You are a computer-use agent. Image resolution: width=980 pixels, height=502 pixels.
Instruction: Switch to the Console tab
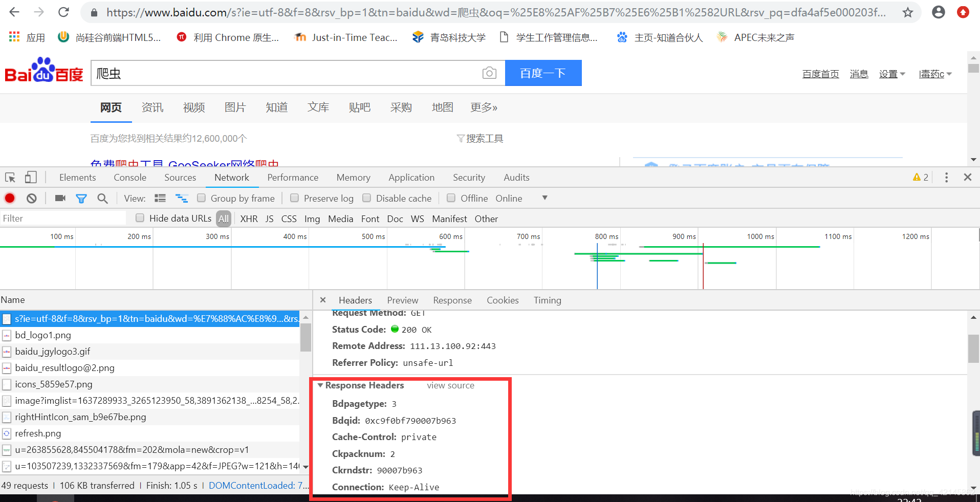click(130, 177)
